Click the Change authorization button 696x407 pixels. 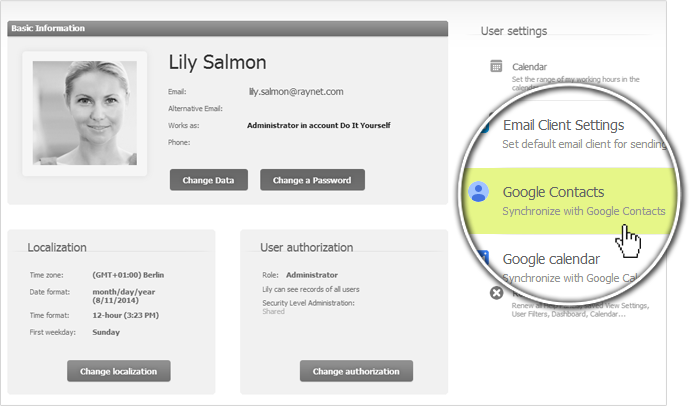coord(356,371)
